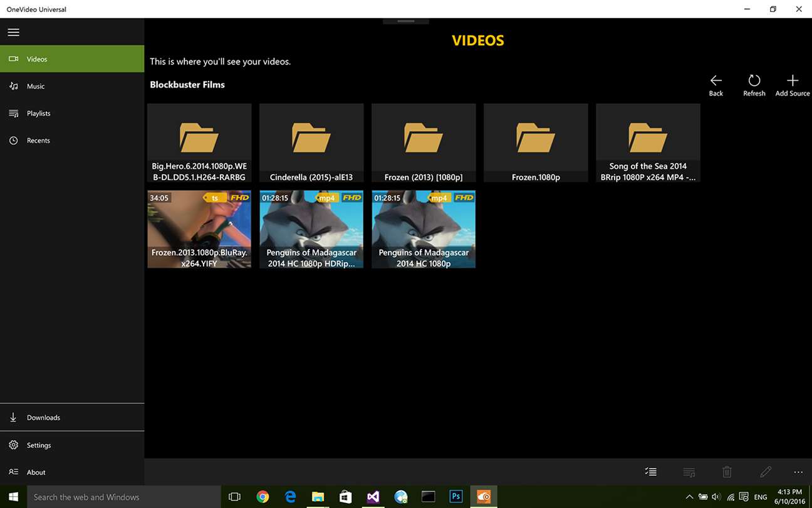Image resolution: width=812 pixels, height=508 pixels.
Task: Click the 34:05 duration on the Frozen video
Action: point(159,198)
